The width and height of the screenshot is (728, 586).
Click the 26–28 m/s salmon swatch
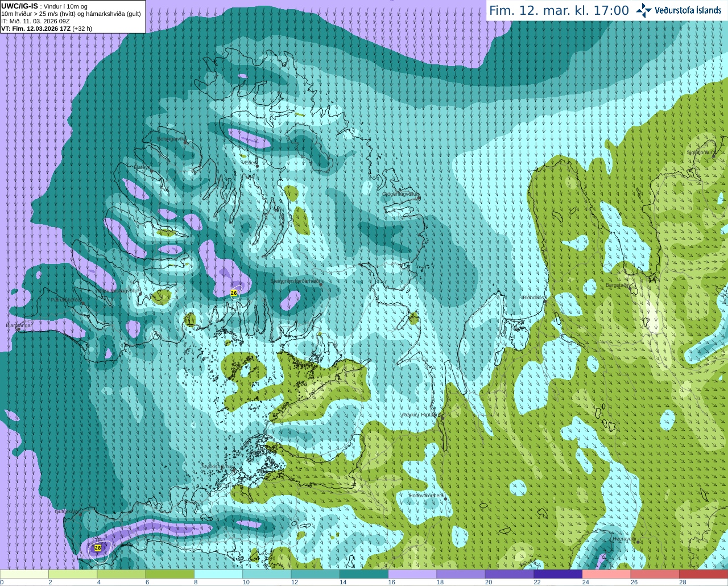655,574
